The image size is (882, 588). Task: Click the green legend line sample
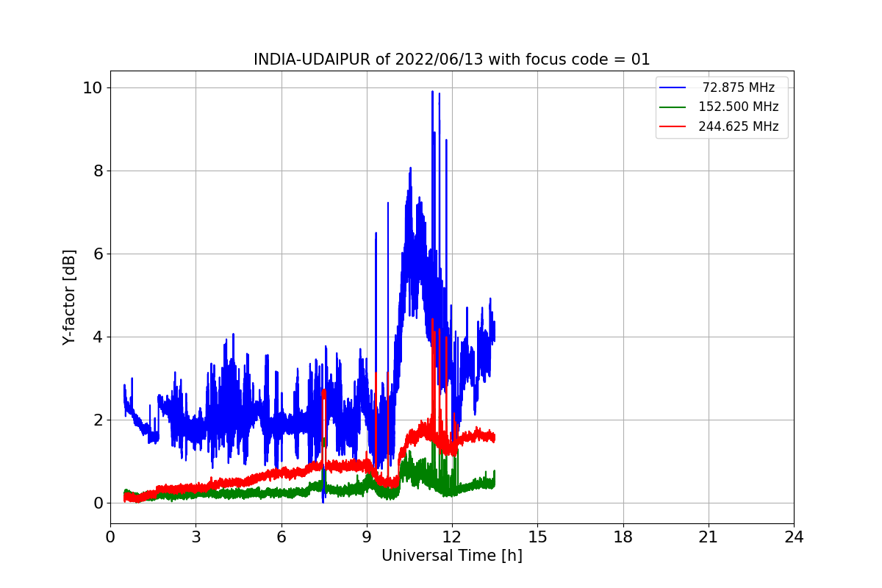point(673,107)
